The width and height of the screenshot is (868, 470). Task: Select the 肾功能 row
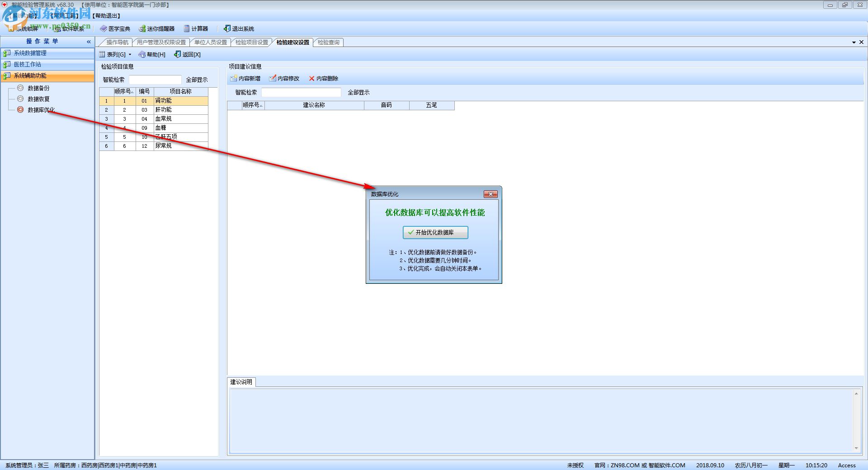(154, 101)
